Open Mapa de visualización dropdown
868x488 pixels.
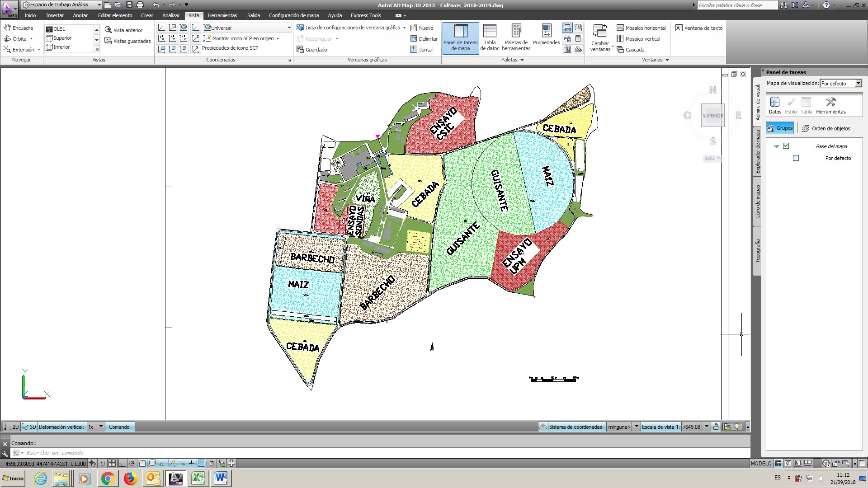858,84
